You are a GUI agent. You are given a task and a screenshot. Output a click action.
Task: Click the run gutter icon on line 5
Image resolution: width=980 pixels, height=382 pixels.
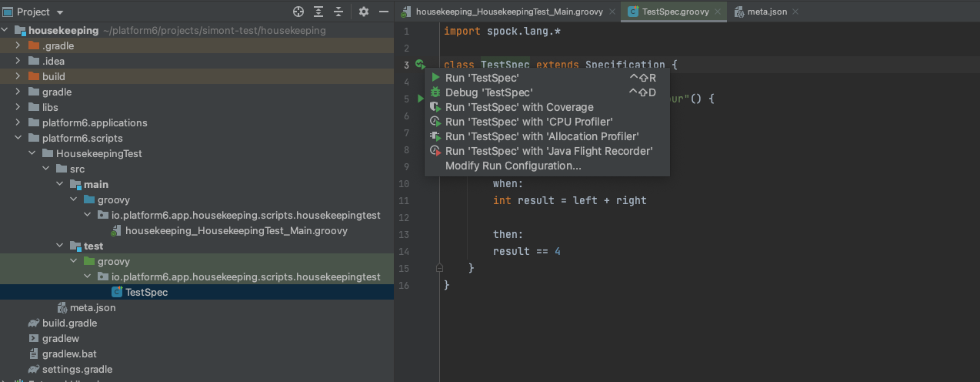420,99
